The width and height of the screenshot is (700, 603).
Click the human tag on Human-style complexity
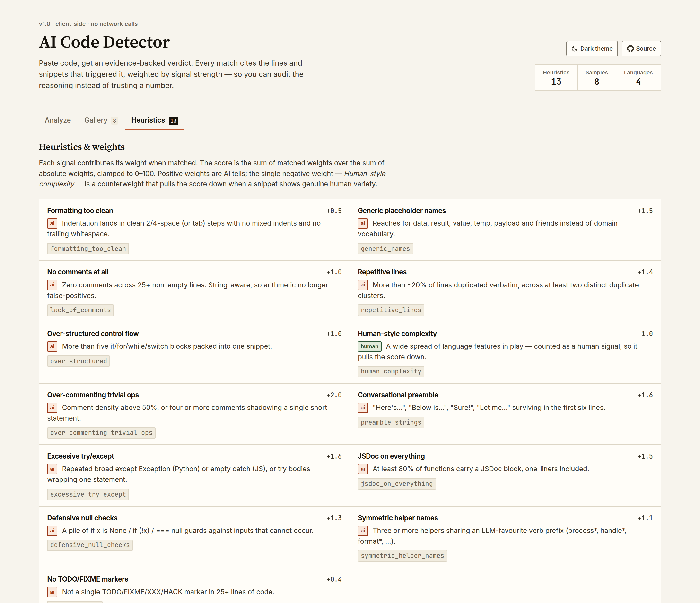(370, 346)
